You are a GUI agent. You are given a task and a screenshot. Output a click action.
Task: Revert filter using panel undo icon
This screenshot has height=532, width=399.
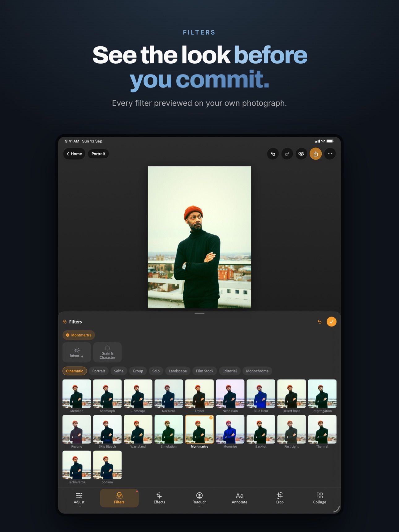320,322
